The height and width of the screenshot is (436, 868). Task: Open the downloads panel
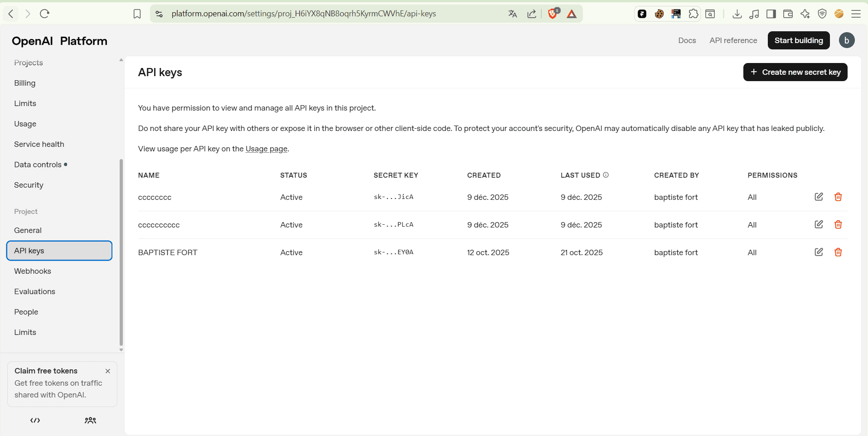click(x=737, y=14)
